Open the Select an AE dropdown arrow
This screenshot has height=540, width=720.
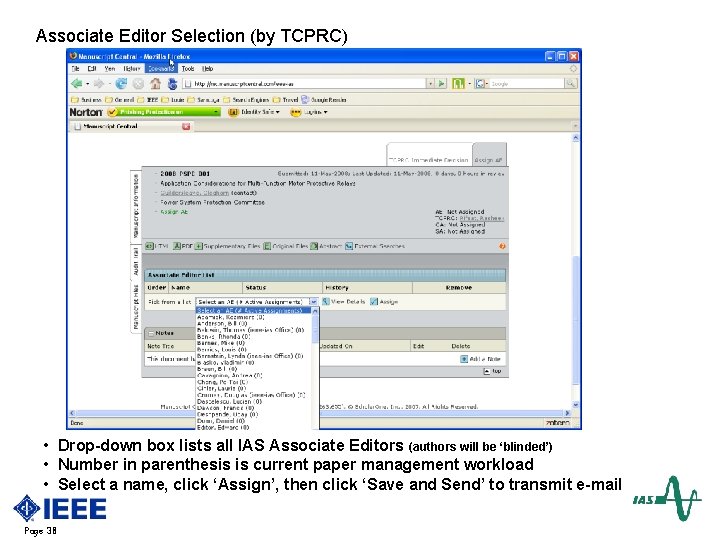[313, 302]
